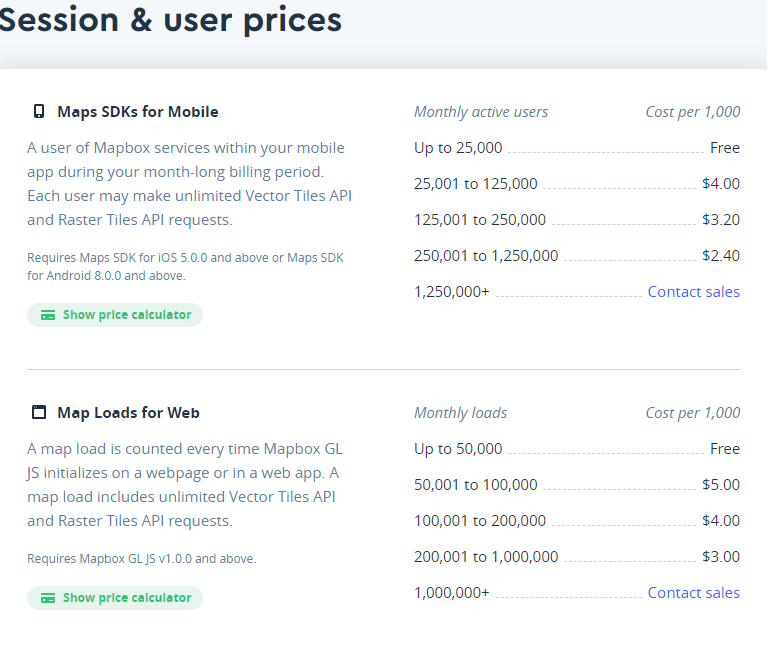Click the $3.00 price for 200,001 to 1,000,000
The height and width of the screenshot is (648, 768).
pos(720,557)
